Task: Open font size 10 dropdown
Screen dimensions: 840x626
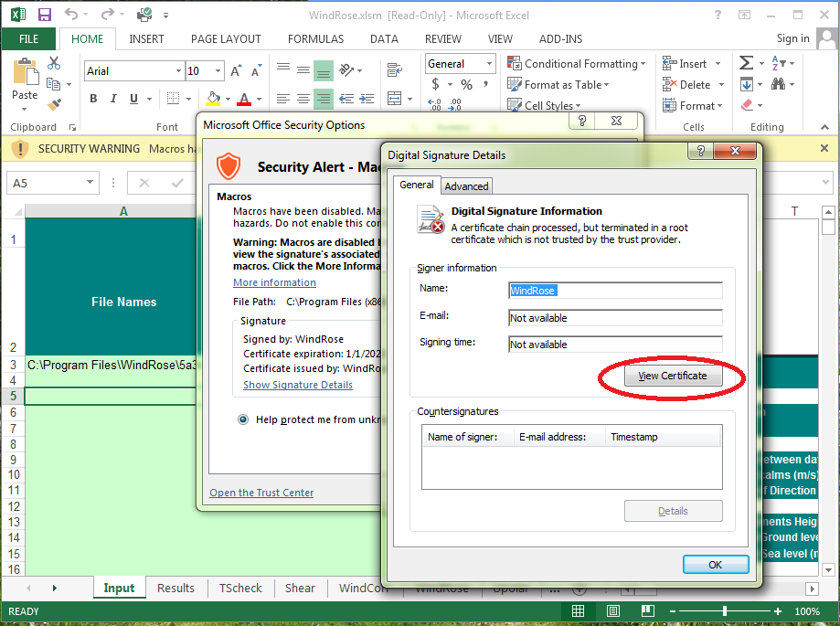Action: (x=218, y=70)
